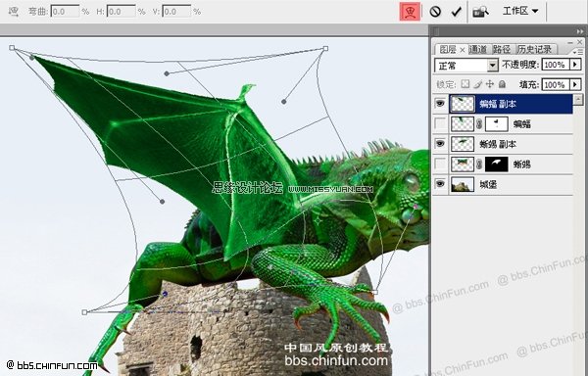Select the 蝙蝠 layer name

[x=522, y=124]
